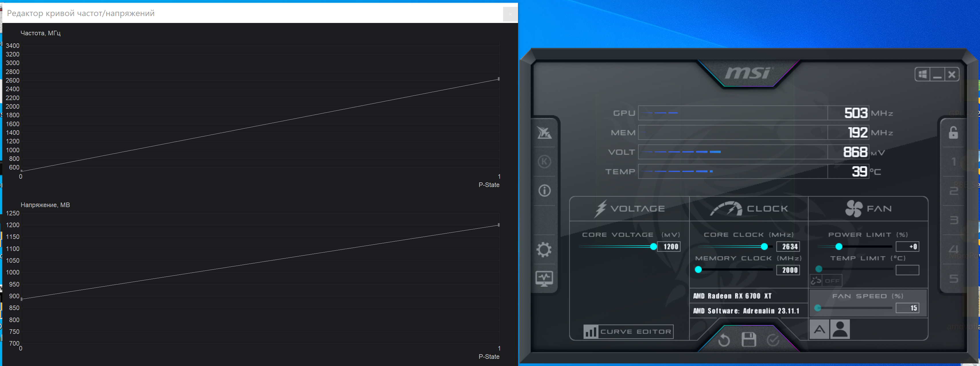Toggle the user-defined fan control icon
Viewport: 980px width, 366px height.
pos(840,329)
